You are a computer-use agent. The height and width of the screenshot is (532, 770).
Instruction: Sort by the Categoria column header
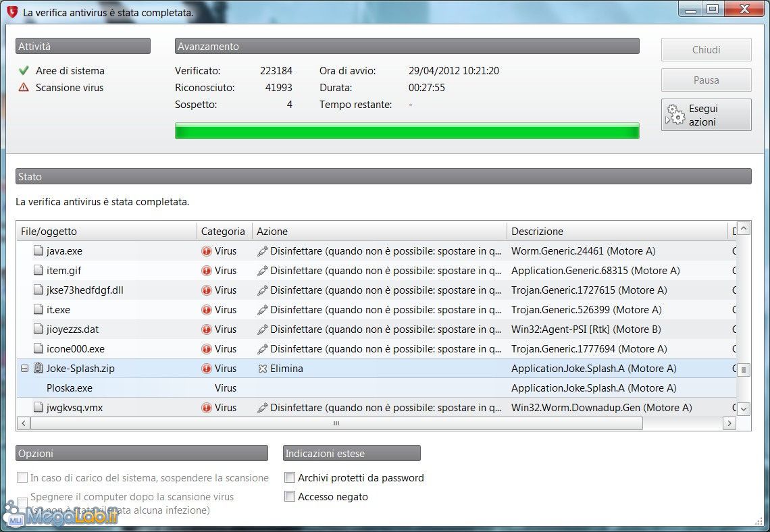[x=223, y=232]
